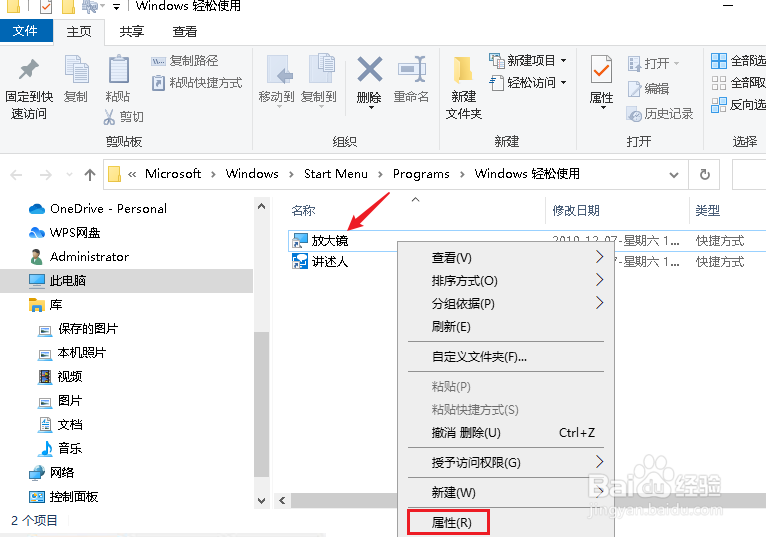Open the File (文件) ribbon tab

(25, 31)
